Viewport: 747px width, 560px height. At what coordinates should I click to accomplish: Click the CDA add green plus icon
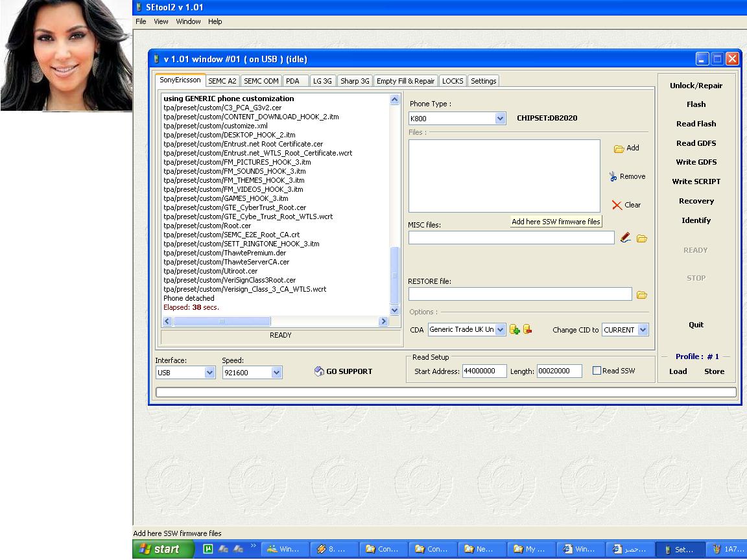pos(514,329)
